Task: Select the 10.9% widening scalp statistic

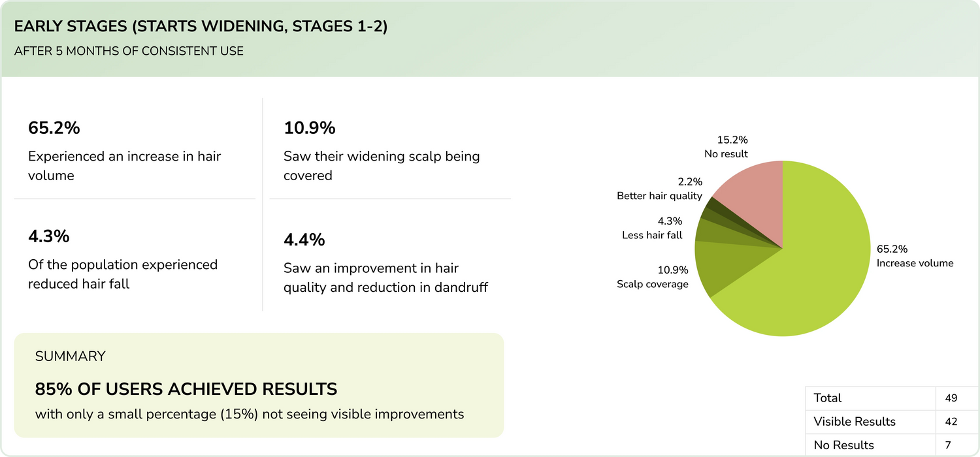Action: click(x=309, y=128)
